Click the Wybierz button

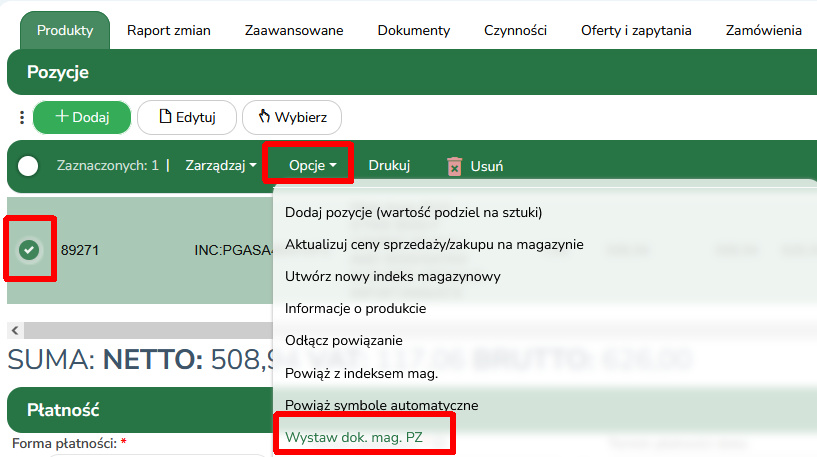[292, 117]
